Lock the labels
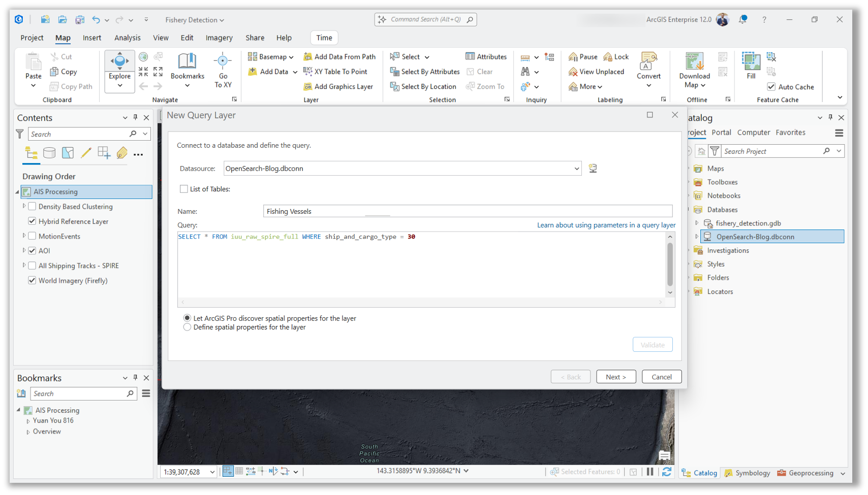This screenshot has width=868, height=495. [x=616, y=57]
